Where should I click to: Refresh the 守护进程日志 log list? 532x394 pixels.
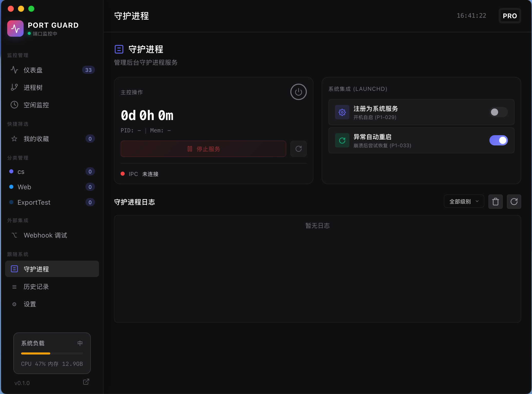514,202
